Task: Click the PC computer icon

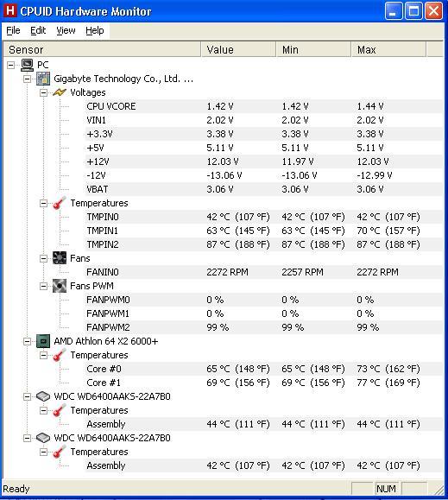Action: point(27,65)
